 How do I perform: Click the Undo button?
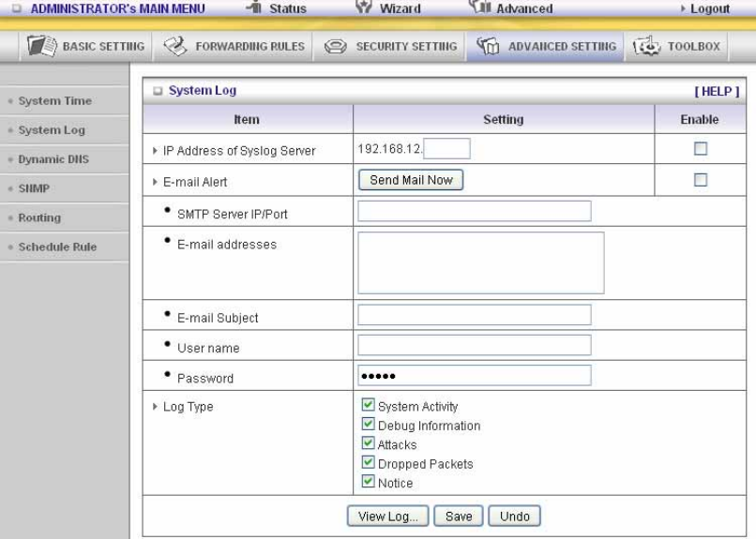pyautogui.click(x=514, y=517)
